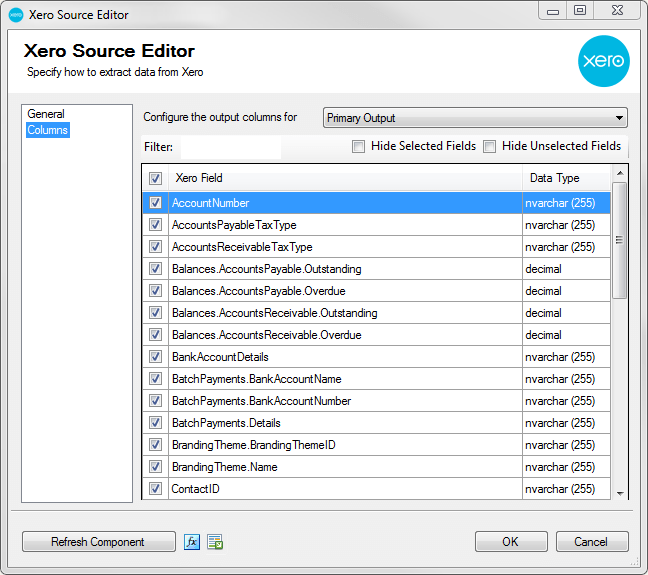Select Balances.AccountsPayable.Outstanding field name

[267, 269]
